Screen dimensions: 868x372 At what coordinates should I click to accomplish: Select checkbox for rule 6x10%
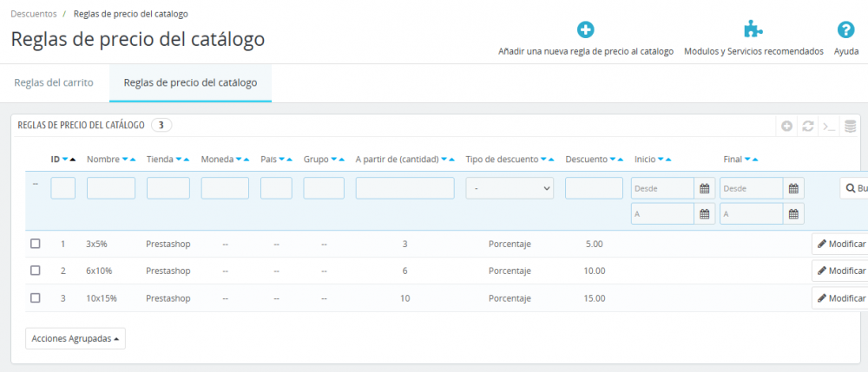(36, 271)
